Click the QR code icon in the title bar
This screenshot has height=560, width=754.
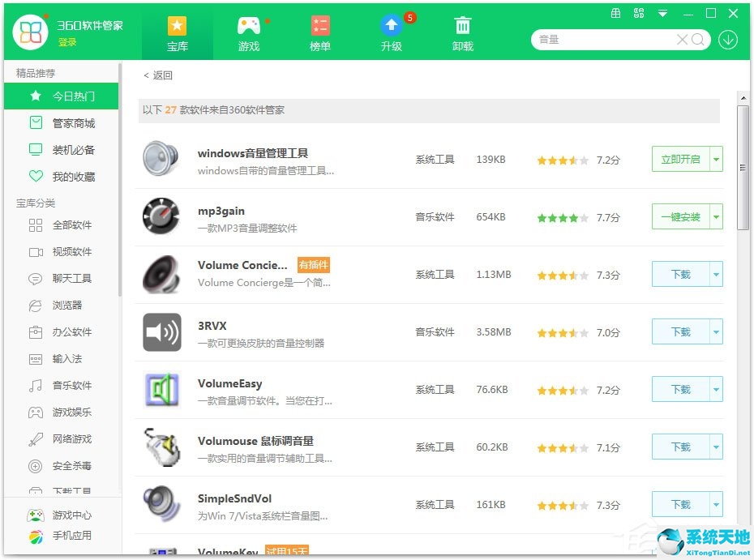(639, 12)
